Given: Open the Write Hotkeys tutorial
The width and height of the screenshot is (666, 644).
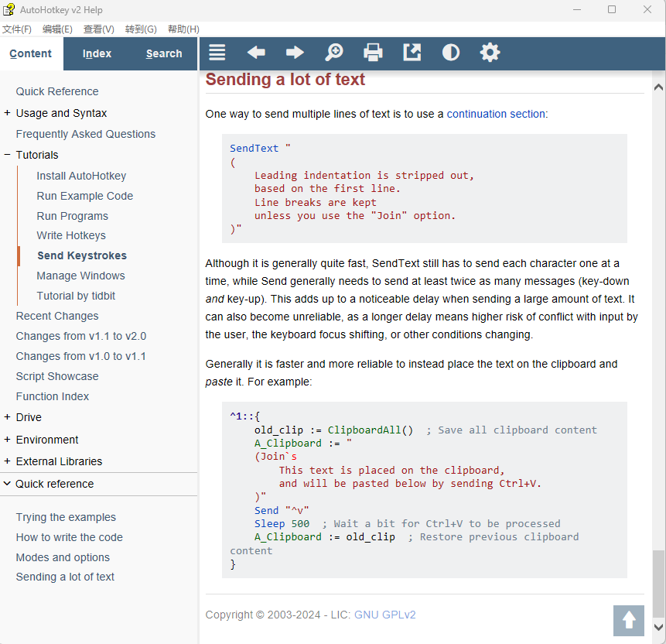Looking at the screenshot, I should point(71,235).
